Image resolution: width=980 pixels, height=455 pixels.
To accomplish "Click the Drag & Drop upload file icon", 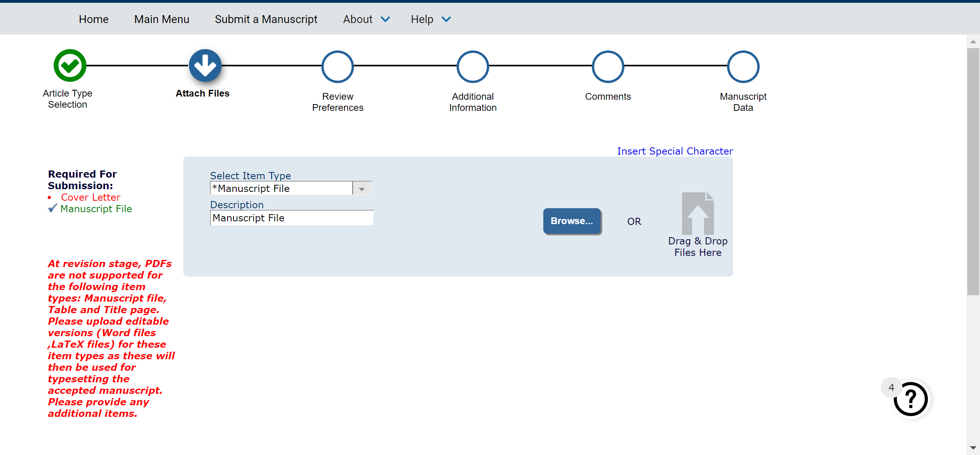I will point(698,214).
